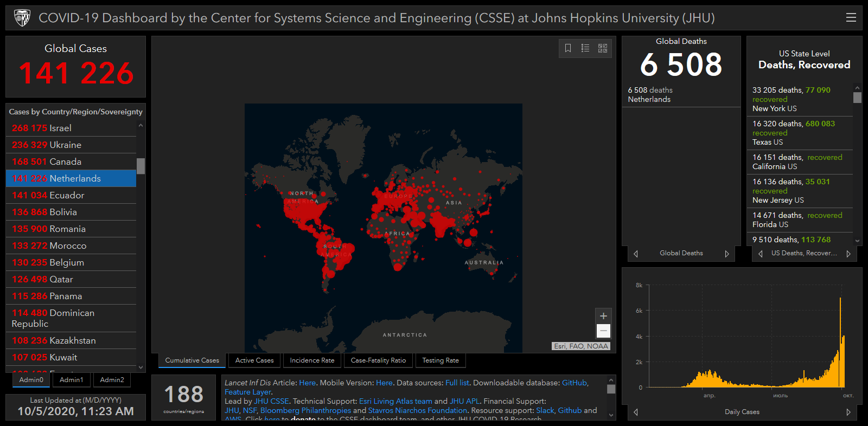Deselect the highlighted Netherlands row
Screen dimensions: 868x426
(71, 178)
